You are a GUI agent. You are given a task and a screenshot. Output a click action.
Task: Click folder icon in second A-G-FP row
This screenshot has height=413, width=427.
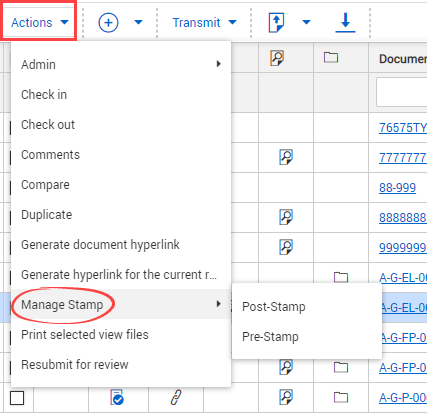341,367
